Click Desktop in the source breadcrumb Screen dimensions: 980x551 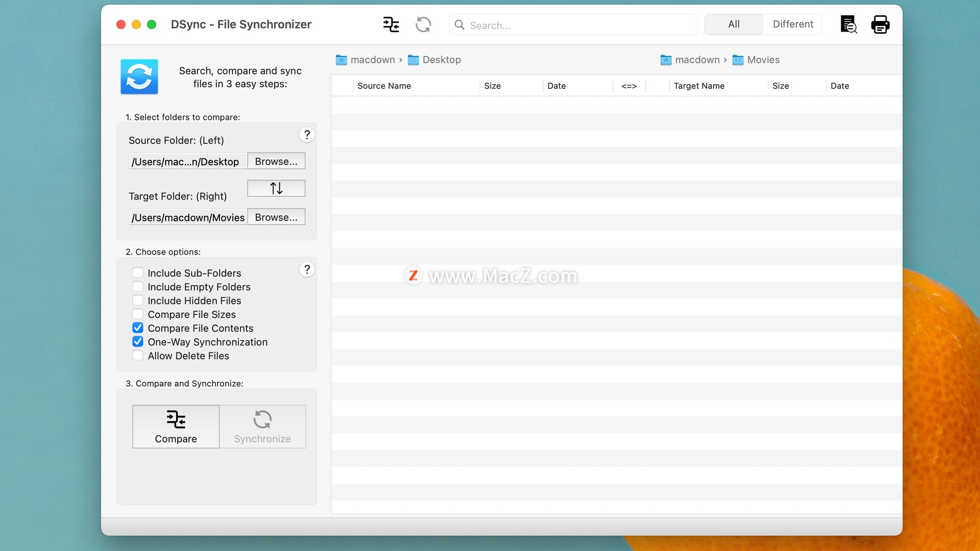point(442,60)
